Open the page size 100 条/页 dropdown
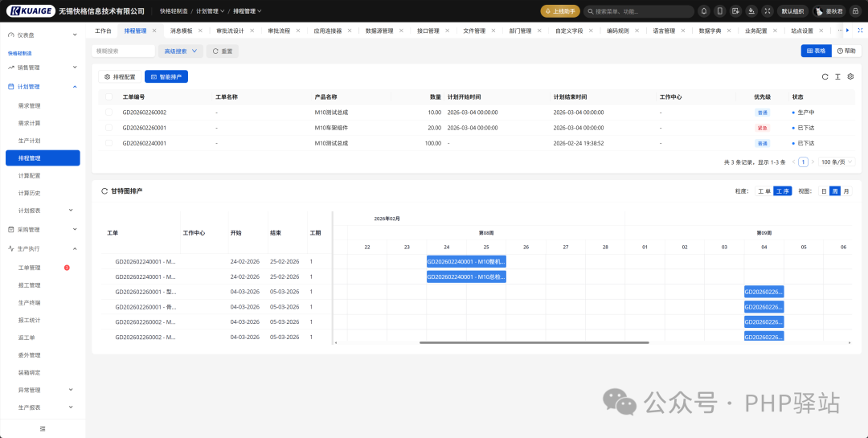Screen dimensions: 868x438 [837, 162]
